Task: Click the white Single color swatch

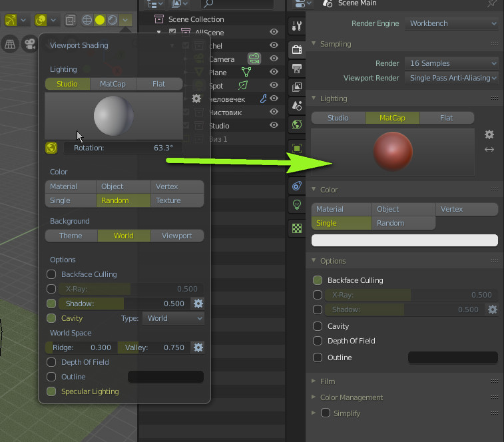Action: (404, 240)
